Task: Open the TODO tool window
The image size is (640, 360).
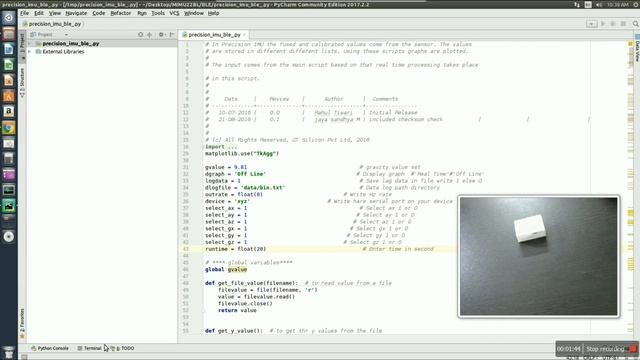Action: pyautogui.click(x=123, y=348)
